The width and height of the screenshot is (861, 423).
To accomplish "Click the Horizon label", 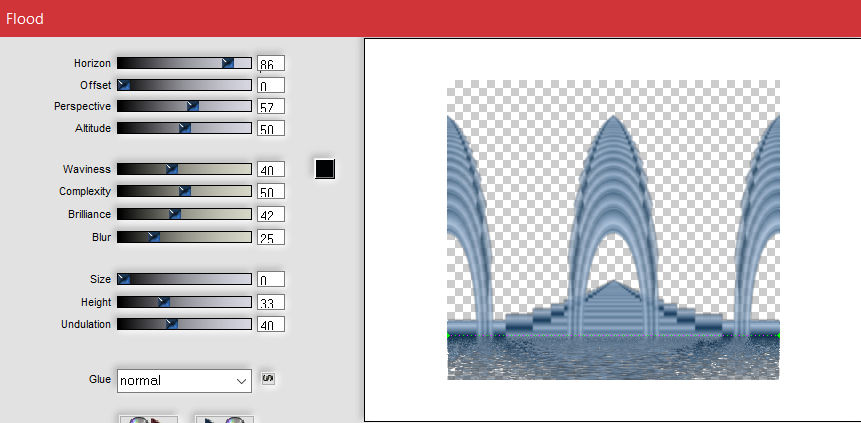I will [92, 63].
